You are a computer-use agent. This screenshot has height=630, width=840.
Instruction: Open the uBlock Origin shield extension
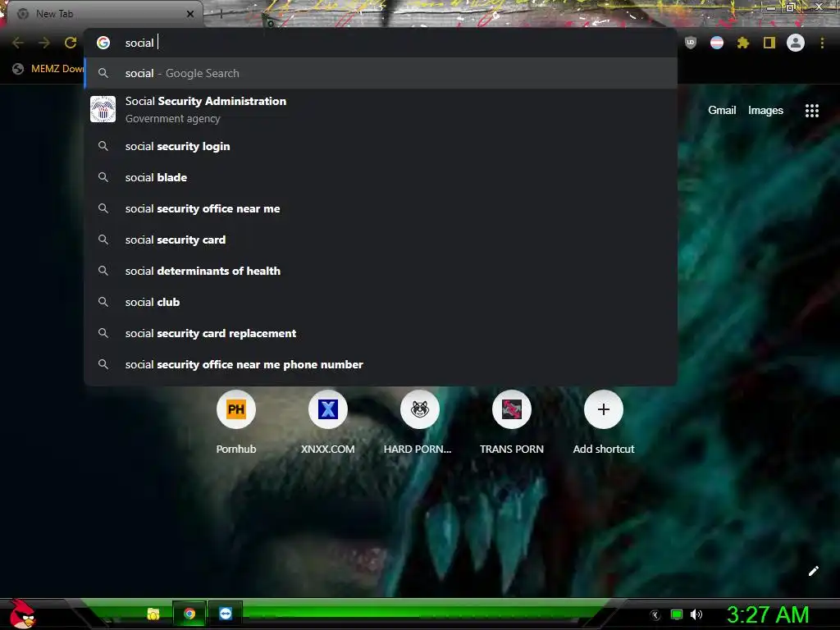(691, 43)
